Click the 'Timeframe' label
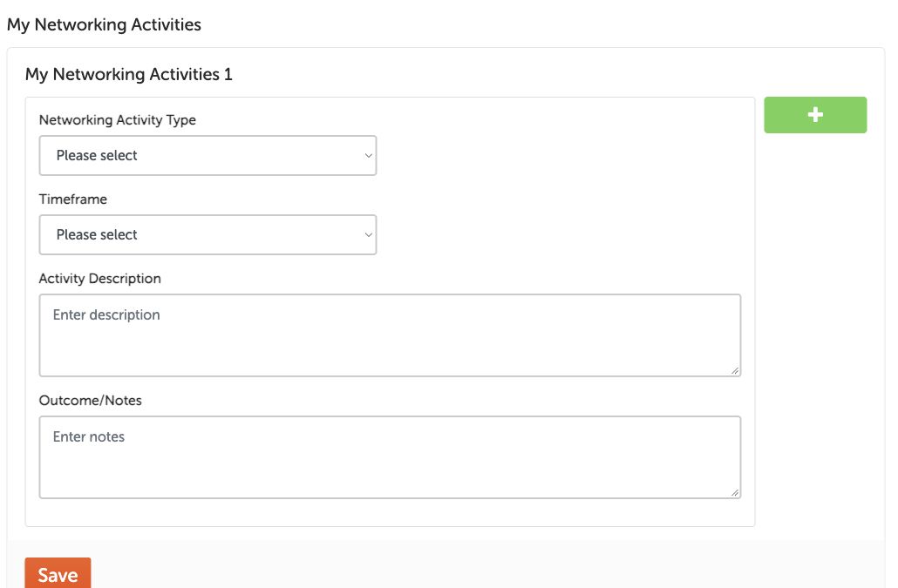Screen dimensions: 898x588 72,199
